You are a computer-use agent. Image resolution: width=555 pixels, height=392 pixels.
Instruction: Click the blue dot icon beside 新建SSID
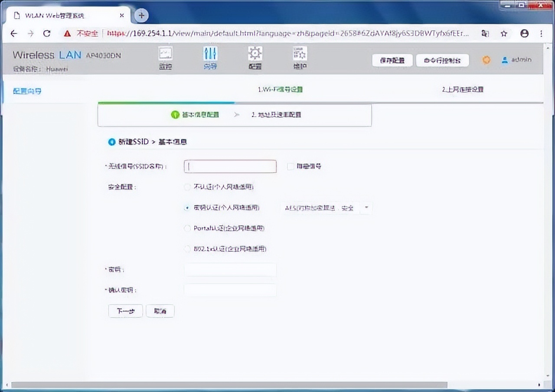pos(111,142)
